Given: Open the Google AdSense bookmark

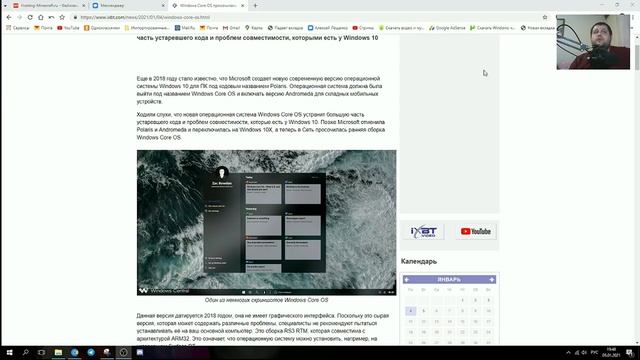Looking at the screenshot, I should (x=447, y=28).
